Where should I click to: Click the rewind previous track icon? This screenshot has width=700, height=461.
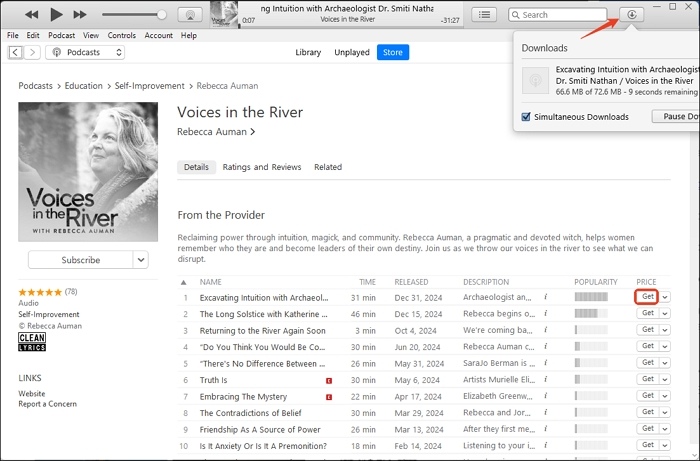(31, 15)
